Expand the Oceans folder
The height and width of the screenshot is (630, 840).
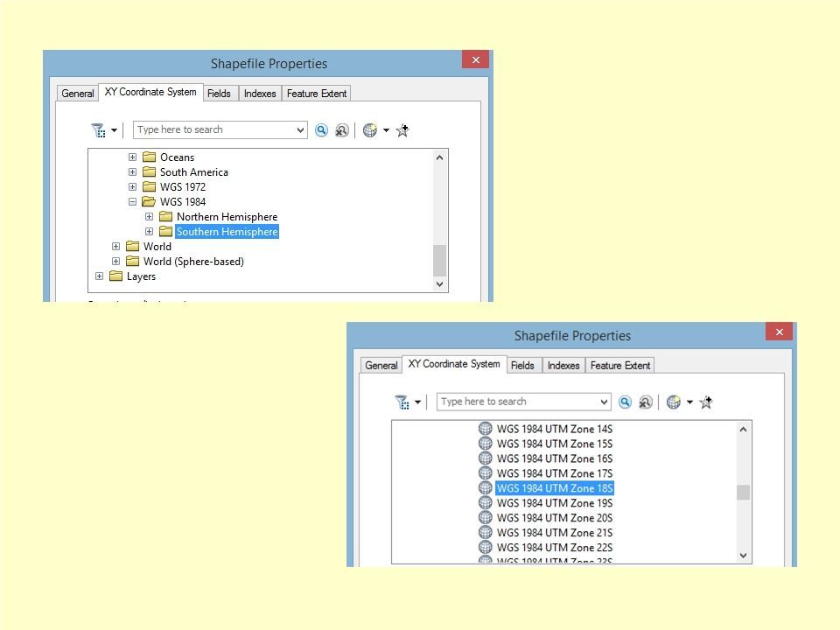(132, 157)
